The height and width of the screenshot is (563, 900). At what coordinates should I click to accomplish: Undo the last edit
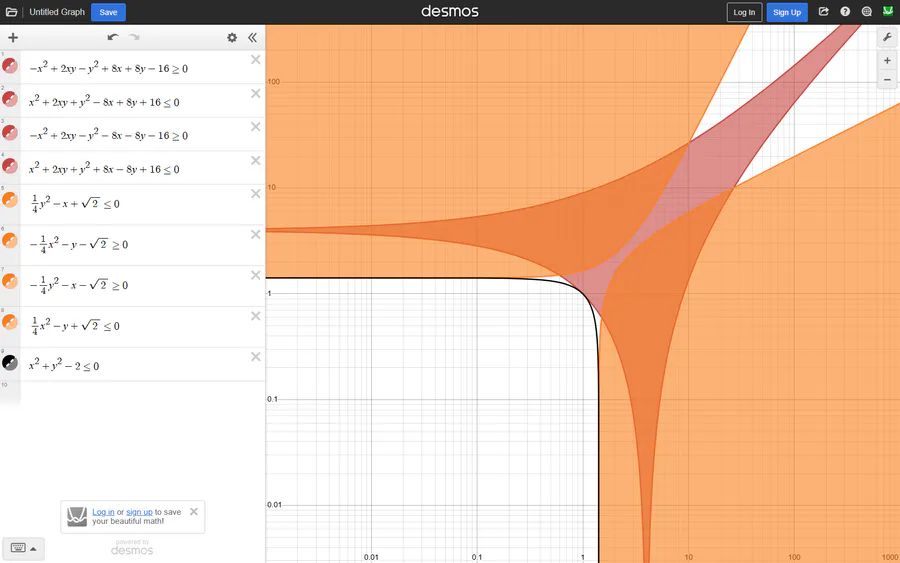pyautogui.click(x=113, y=37)
